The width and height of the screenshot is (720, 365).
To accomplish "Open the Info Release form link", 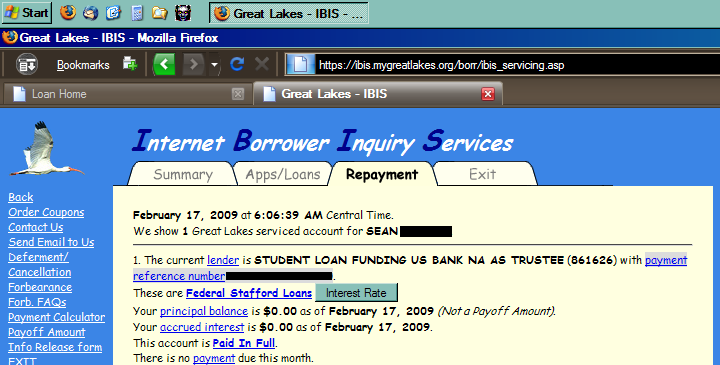I will 55,347.
